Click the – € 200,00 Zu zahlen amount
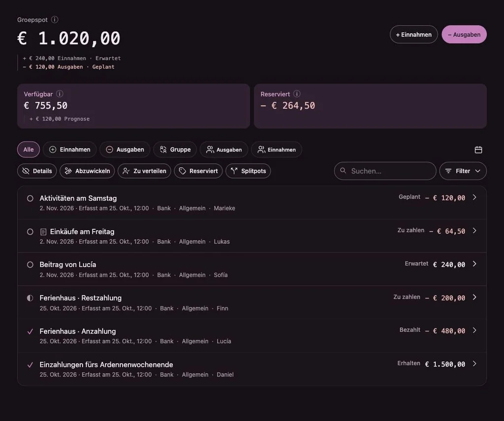This screenshot has width=504, height=421. pyautogui.click(x=445, y=298)
